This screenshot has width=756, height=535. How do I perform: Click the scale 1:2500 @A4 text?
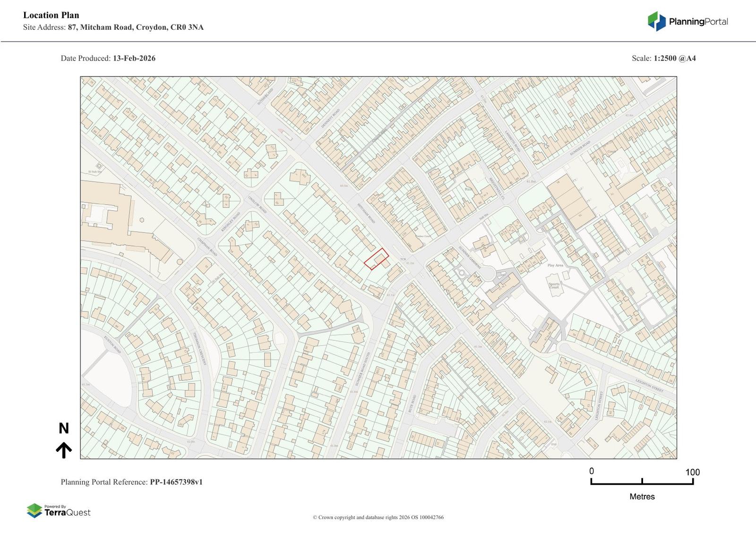[674, 59]
